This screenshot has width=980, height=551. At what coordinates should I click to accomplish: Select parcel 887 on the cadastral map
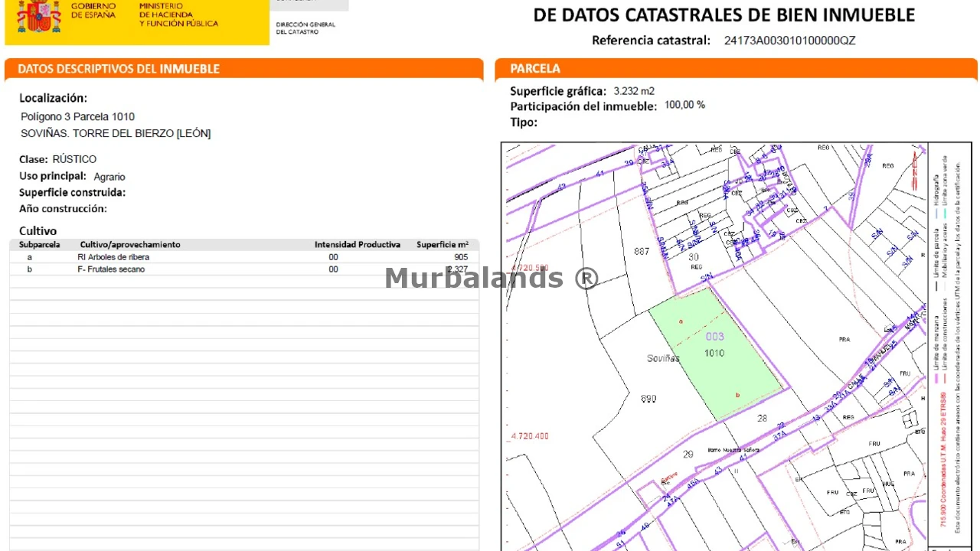tap(642, 252)
